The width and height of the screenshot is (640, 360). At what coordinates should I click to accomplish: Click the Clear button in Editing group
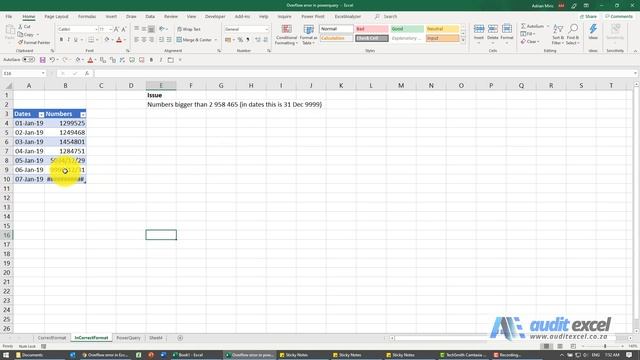point(530,42)
